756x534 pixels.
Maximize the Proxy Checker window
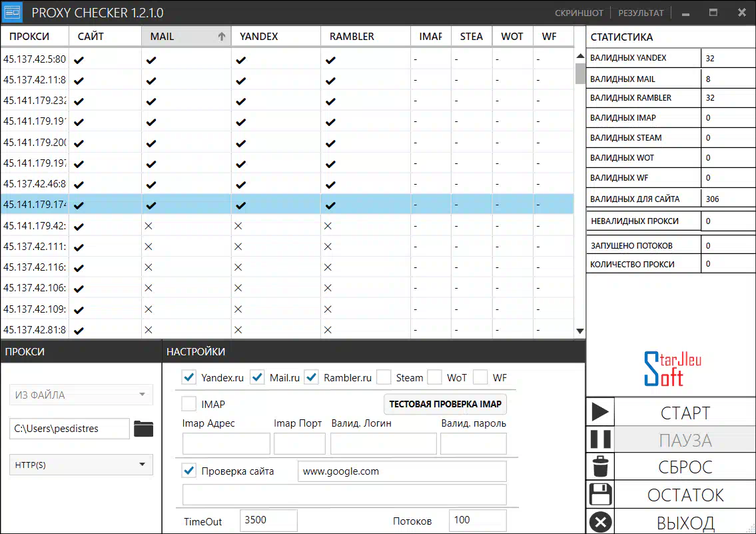pos(713,13)
